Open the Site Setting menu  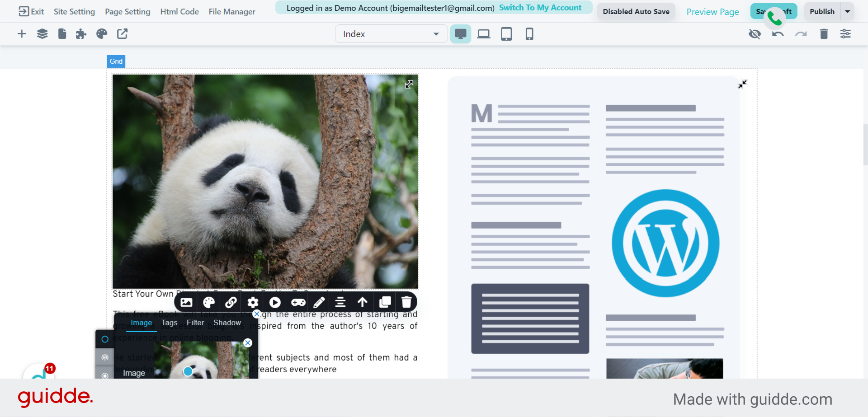[x=74, y=12]
